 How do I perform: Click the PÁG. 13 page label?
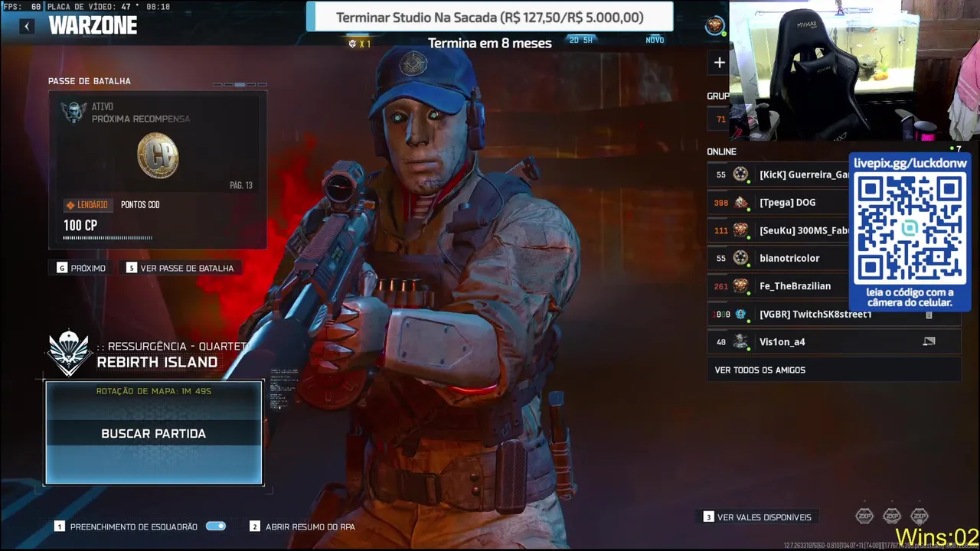pyautogui.click(x=241, y=185)
